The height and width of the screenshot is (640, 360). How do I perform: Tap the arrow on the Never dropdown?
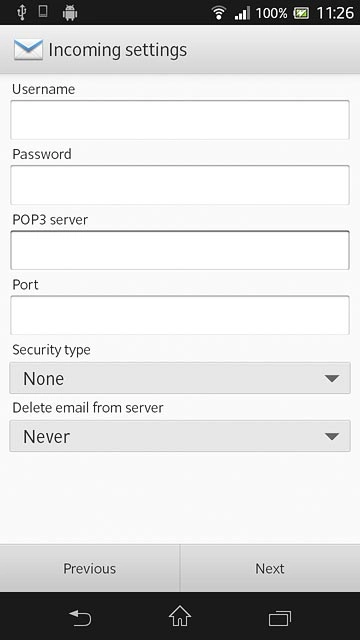tap(332, 437)
